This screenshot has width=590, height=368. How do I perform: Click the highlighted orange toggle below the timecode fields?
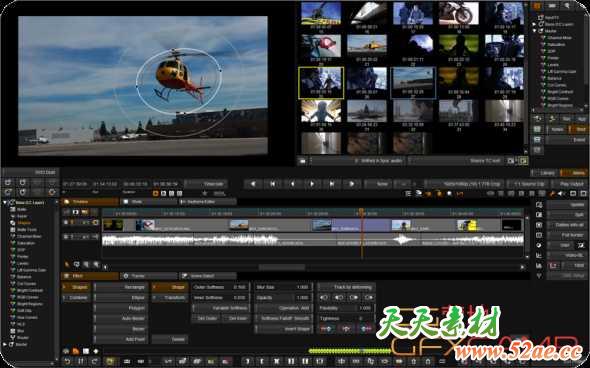pyautogui.click(x=155, y=193)
